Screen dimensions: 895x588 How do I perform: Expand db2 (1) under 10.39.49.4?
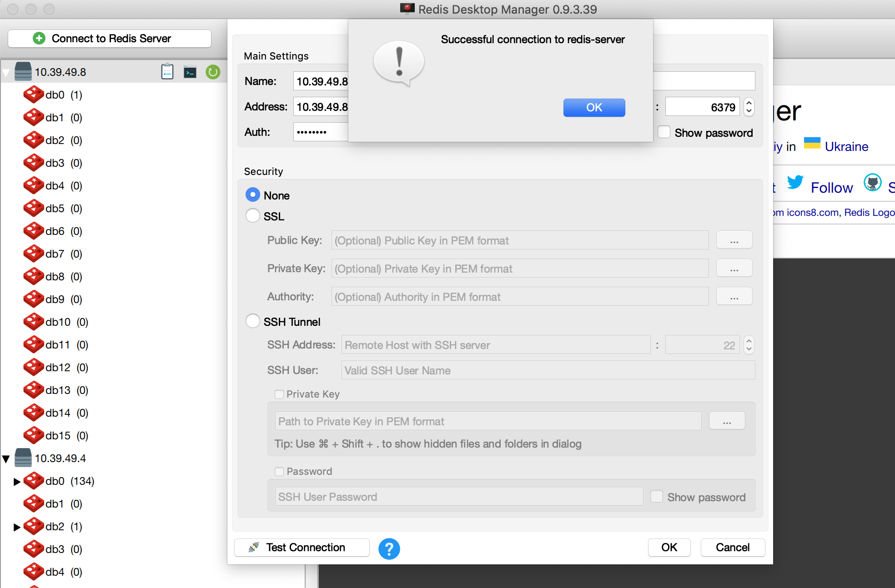[17, 527]
